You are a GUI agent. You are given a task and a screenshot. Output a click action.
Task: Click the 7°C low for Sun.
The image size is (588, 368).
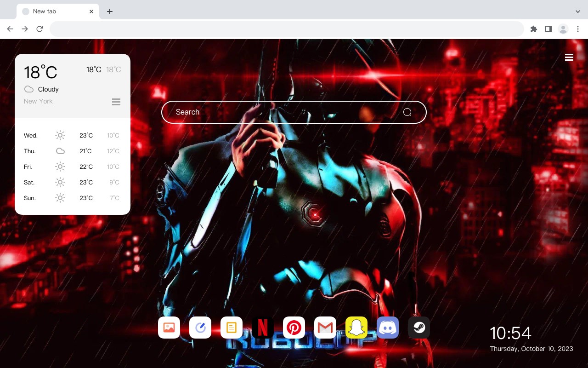pos(114,198)
